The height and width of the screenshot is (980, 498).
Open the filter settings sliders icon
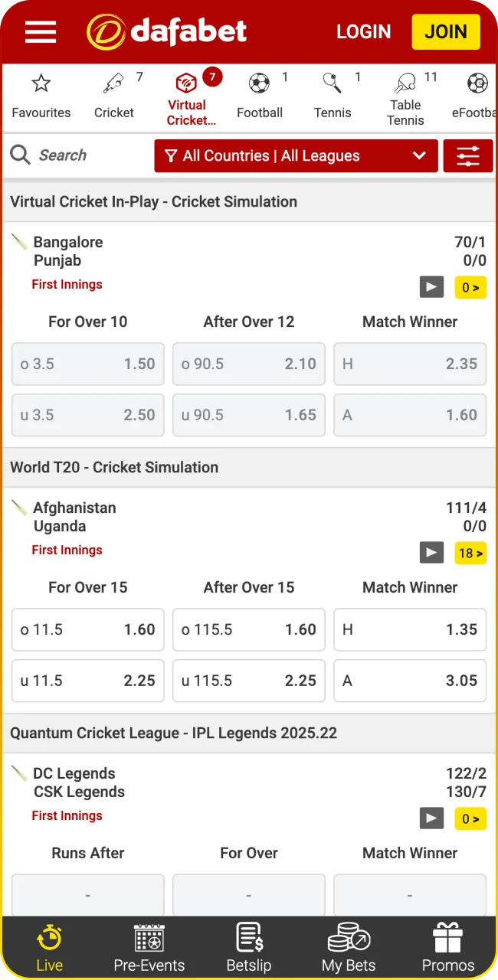click(x=468, y=155)
